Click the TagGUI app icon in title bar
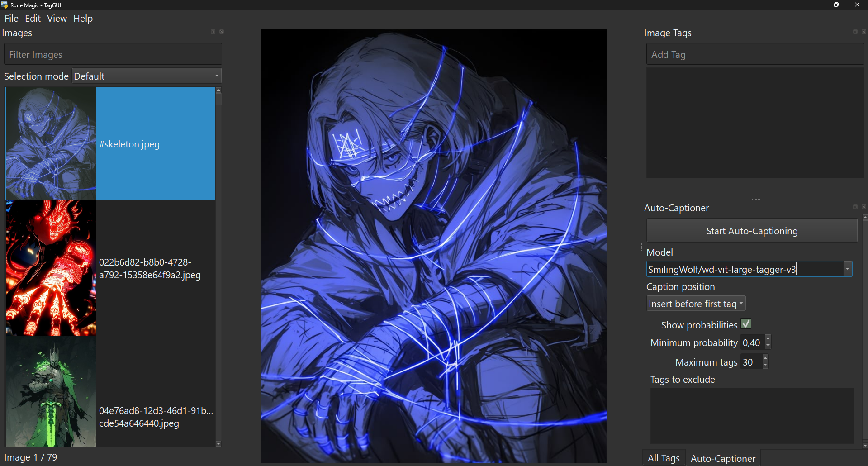Image resolution: width=868 pixels, height=466 pixels. [x=5, y=5]
